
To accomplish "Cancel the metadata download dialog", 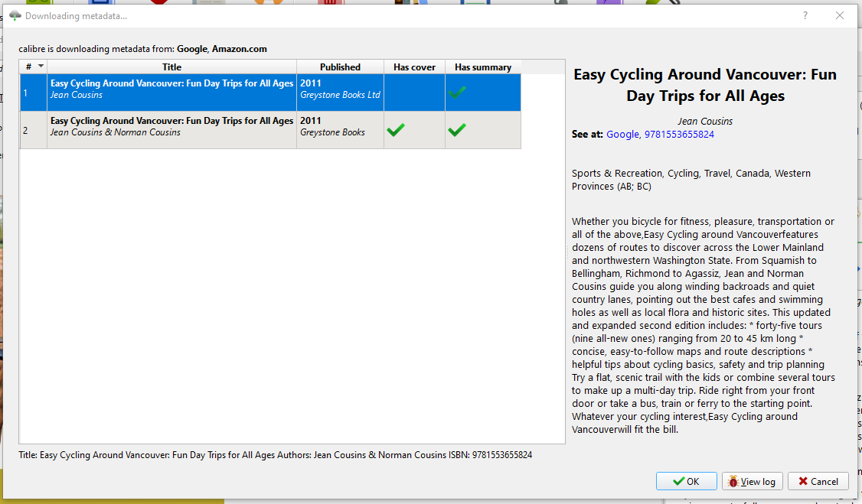I will click(x=818, y=481).
